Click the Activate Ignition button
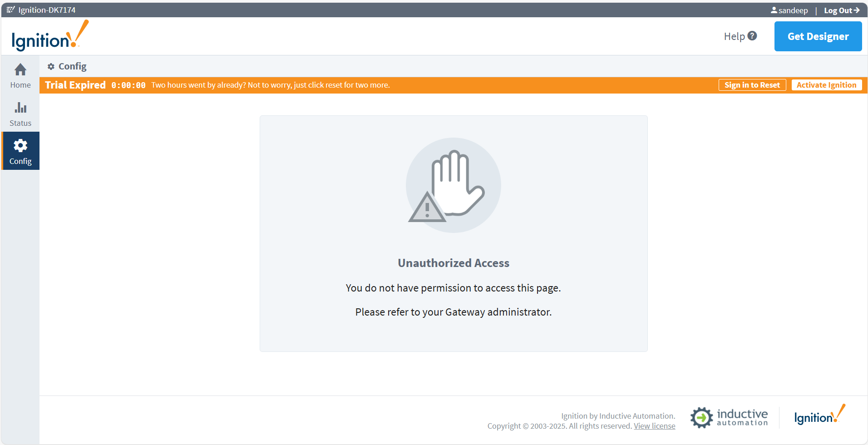The width and height of the screenshot is (868, 445). point(827,85)
